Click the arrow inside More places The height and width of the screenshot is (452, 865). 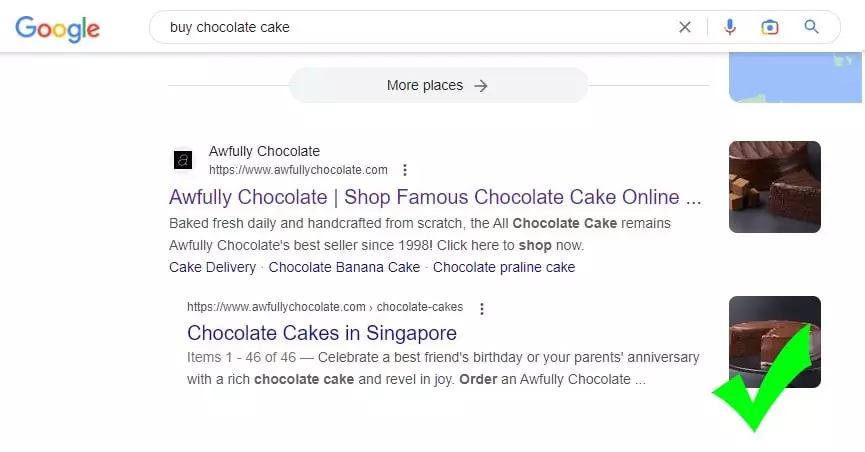(x=481, y=86)
